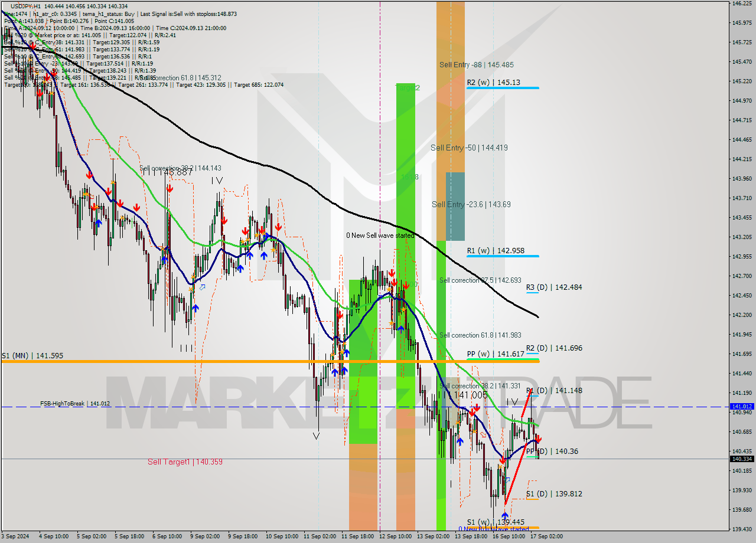
Task: Click the 11 Sep 18:00 time label
Action: tap(357, 537)
